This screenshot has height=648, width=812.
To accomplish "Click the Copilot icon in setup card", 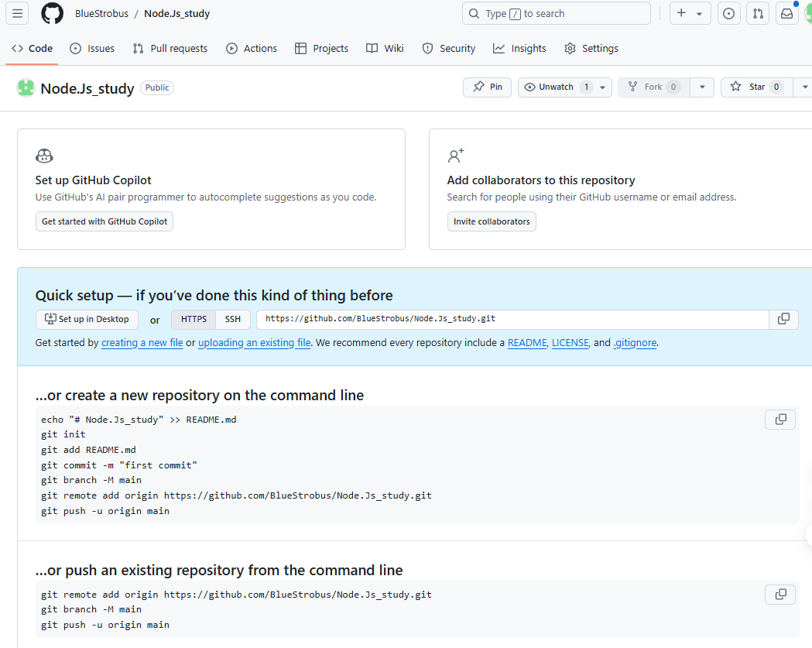I will pyautogui.click(x=44, y=156).
